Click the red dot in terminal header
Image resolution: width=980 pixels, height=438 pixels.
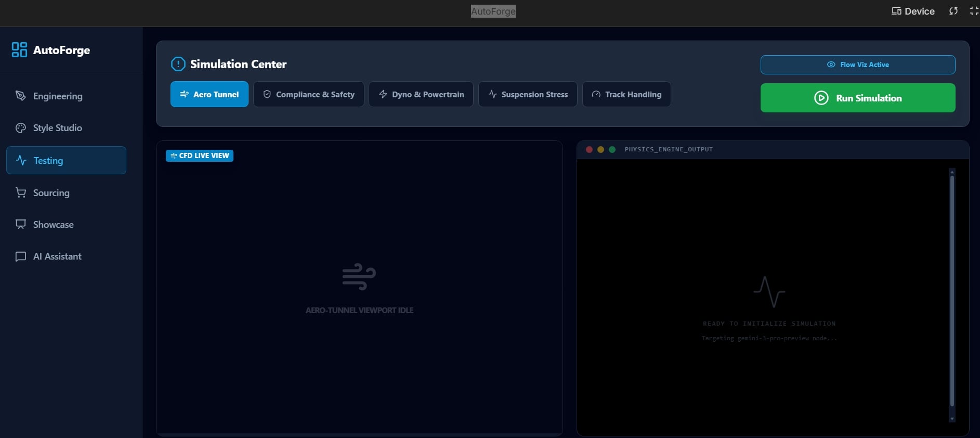click(589, 150)
